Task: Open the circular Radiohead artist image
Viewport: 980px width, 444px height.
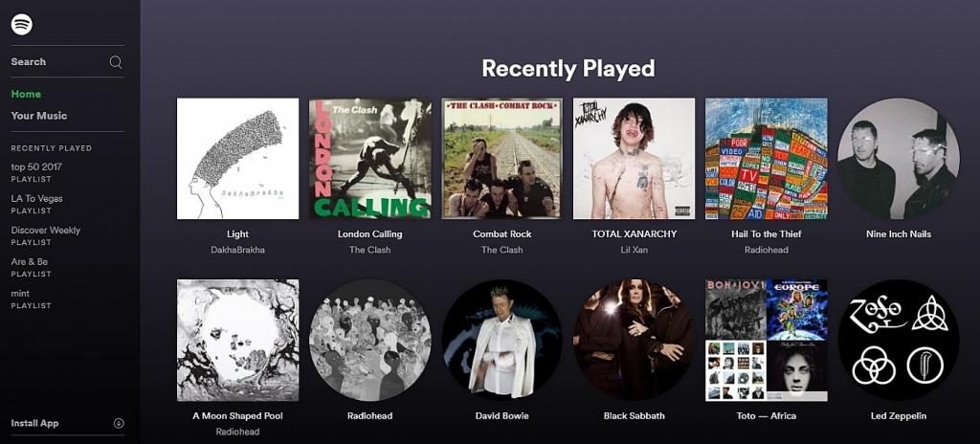Action: pyautogui.click(x=370, y=341)
